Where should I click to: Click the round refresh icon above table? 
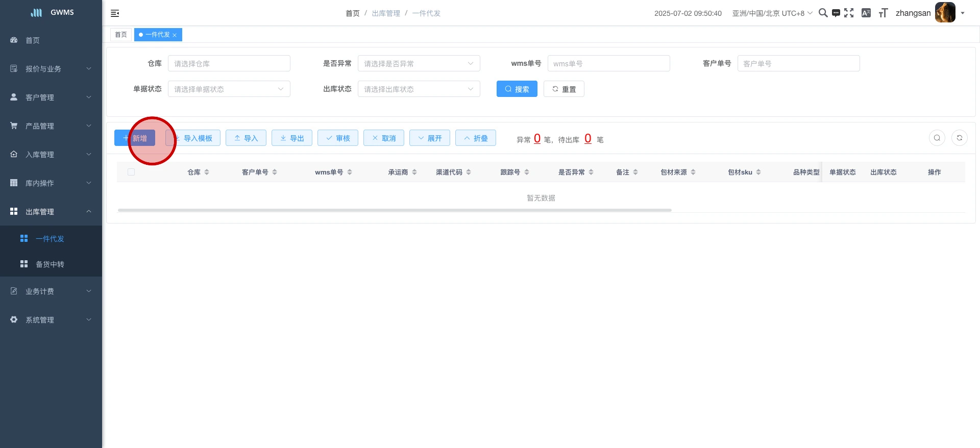pyautogui.click(x=960, y=138)
